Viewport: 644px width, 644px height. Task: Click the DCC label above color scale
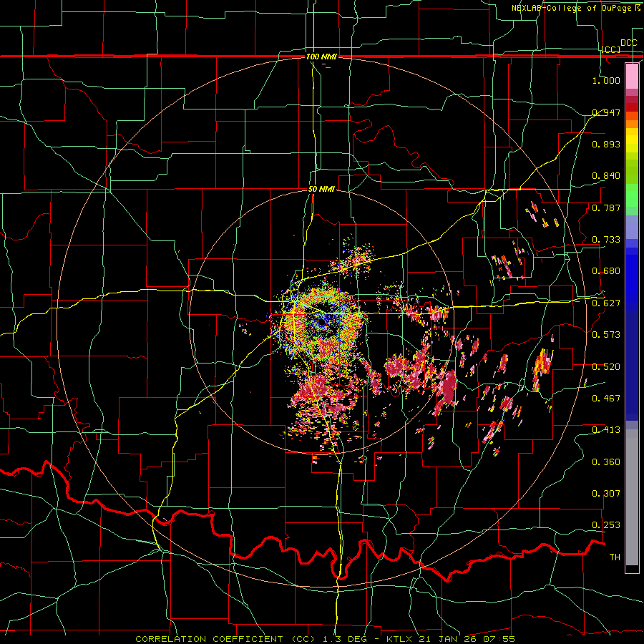coord(629,43)
